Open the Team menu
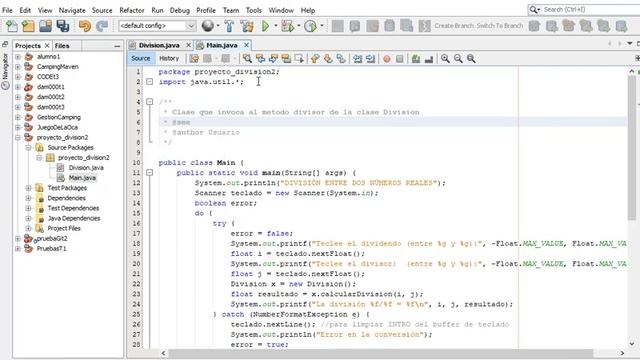The width and height of the screenshot is (640, 360). pyautogui.click(x=231, y=10)
